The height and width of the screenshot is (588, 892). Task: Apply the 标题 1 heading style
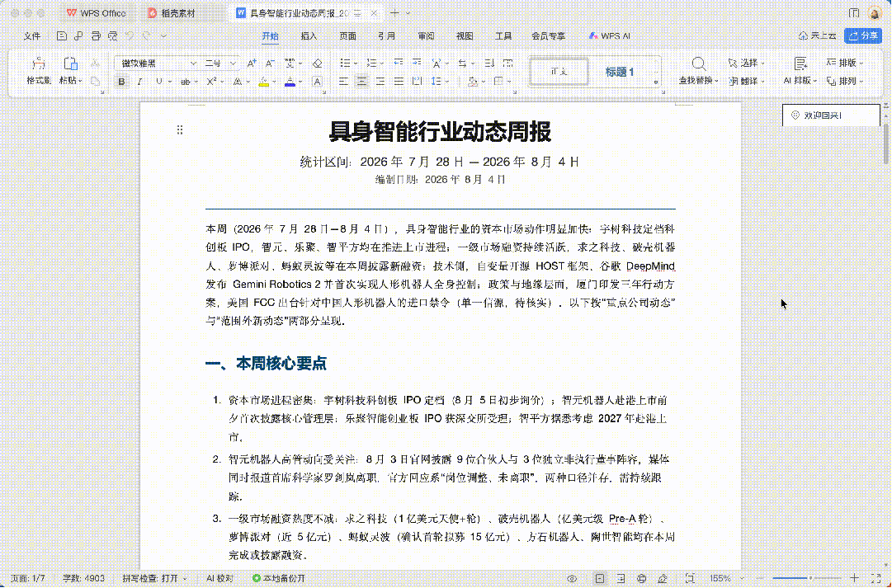[620, 72]
